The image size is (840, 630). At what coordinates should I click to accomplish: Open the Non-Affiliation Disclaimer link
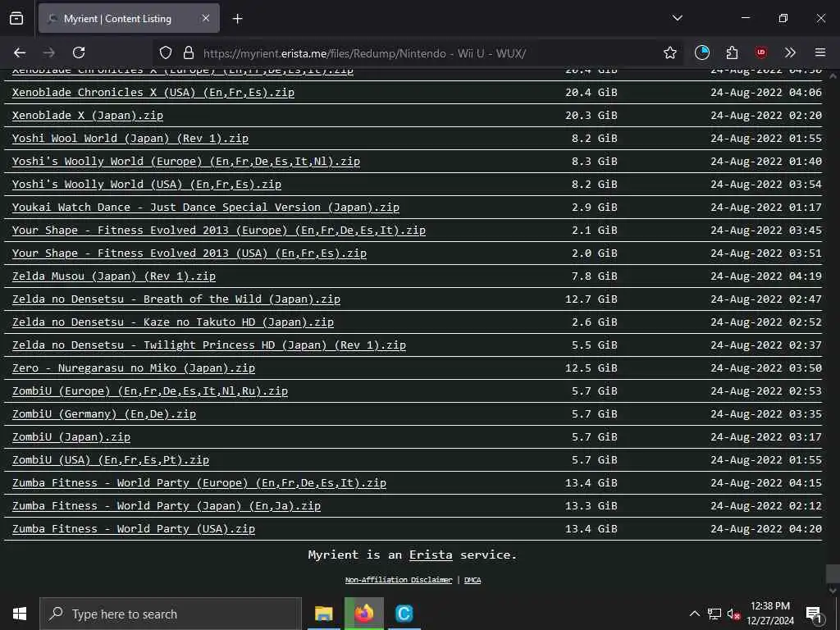coord(399,580)
